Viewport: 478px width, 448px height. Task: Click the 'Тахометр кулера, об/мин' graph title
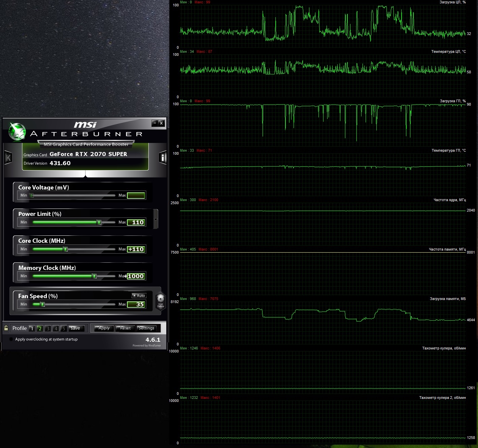(x=444, y=348)
